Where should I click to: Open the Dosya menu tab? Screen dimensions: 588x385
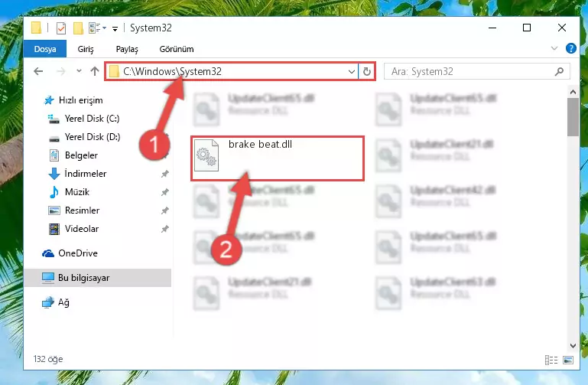45,49
